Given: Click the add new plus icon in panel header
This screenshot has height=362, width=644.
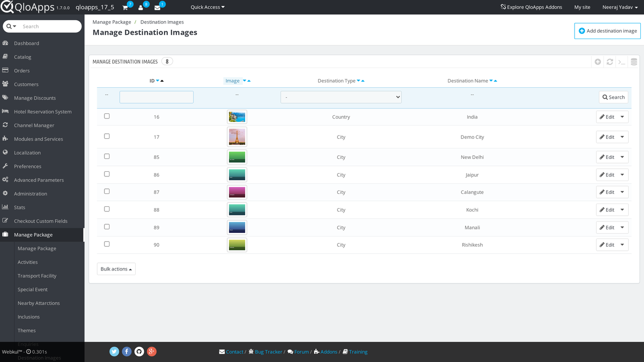Looking at the screenshot, I should point(598,62).
